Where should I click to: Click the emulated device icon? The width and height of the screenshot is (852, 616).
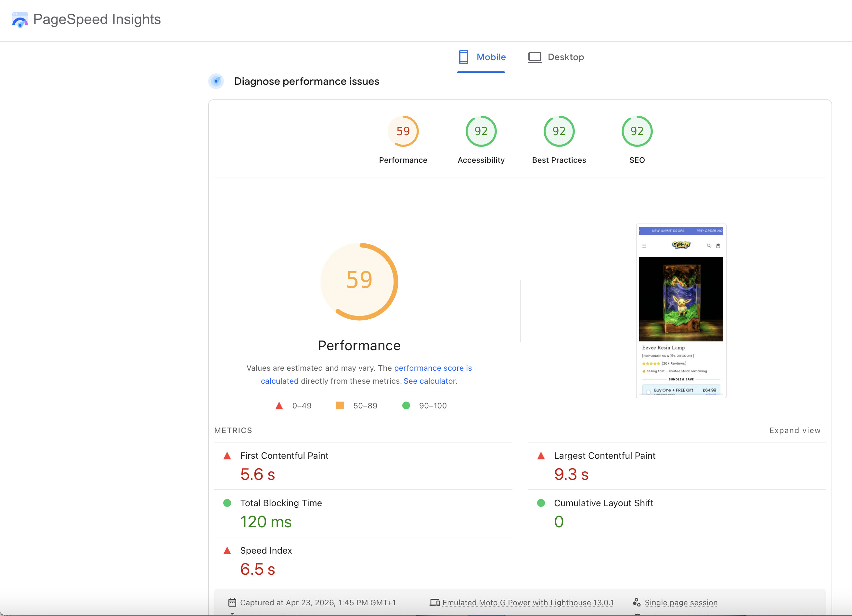[x=435, y=602]
